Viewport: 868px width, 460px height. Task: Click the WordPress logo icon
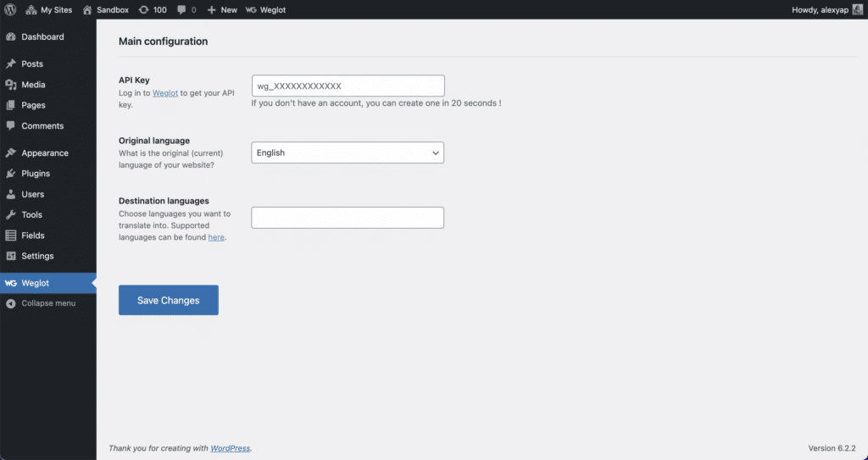10,9
